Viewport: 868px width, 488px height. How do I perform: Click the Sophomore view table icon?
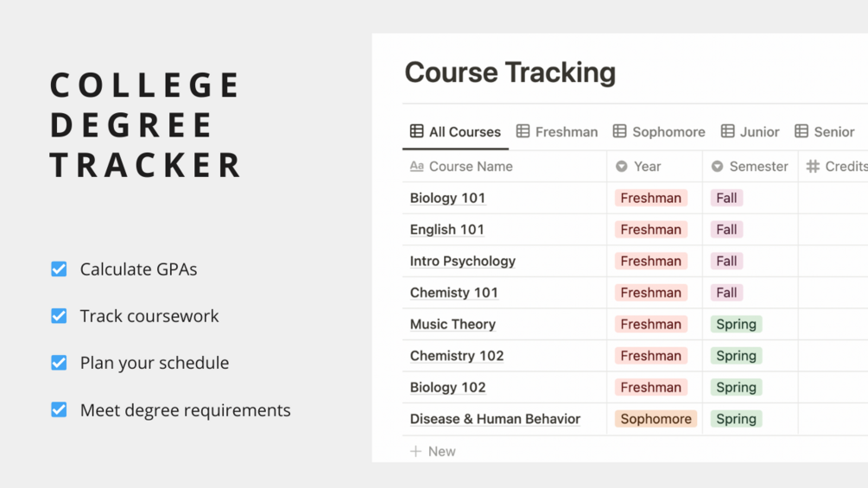(x=620, y=131)
